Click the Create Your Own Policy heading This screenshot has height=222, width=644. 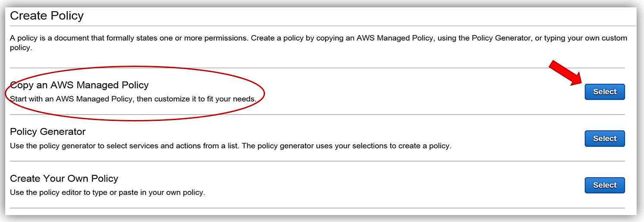pyautogui.click(x=64, y=178)
